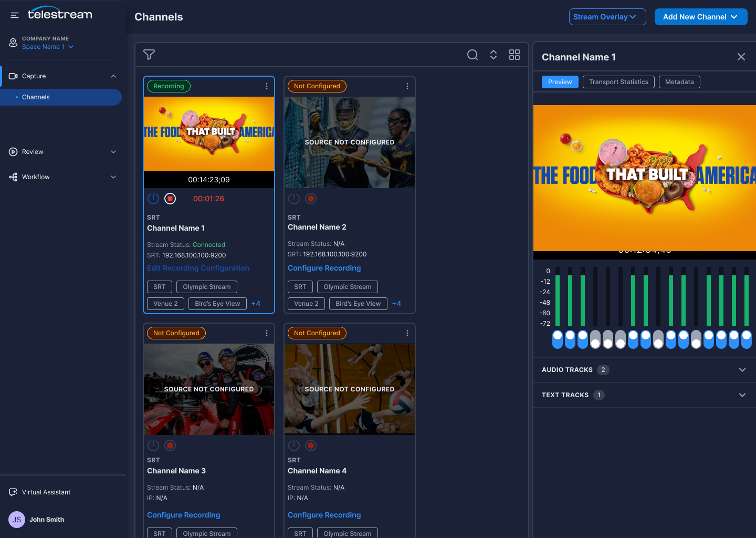
Task: Close the Channel Name 1 detail panel
Action: tap(741, 57)
